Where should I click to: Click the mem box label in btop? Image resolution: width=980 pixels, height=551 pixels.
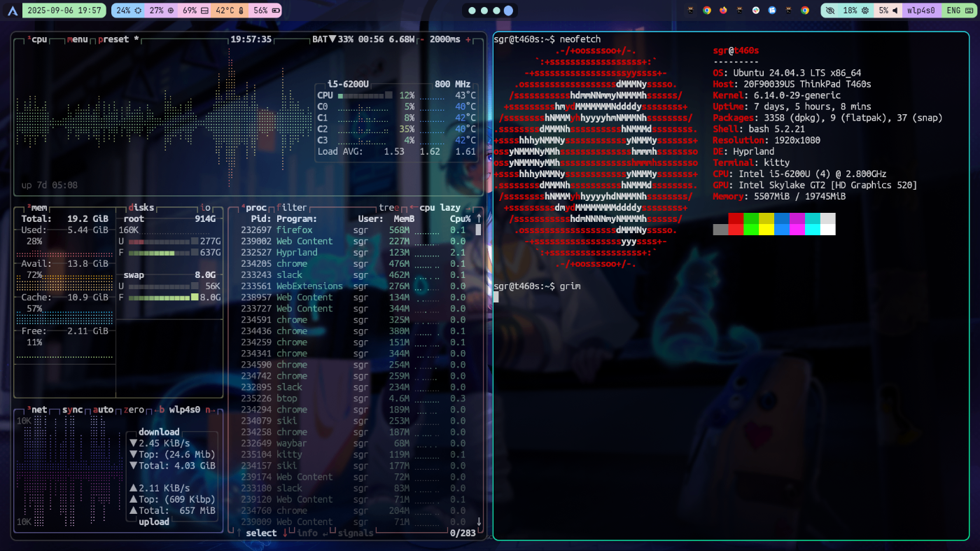point(38,207)
